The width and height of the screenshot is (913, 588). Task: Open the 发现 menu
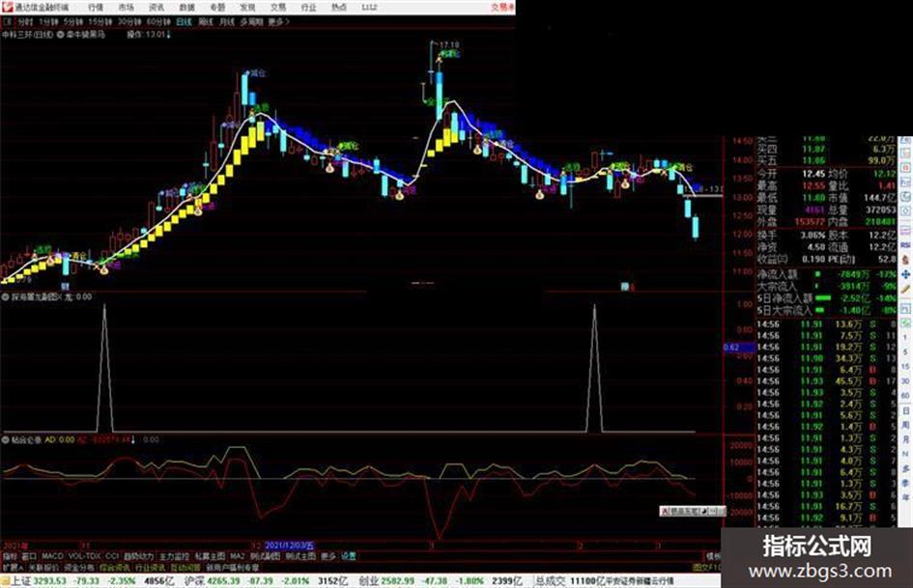pos(247,7)
